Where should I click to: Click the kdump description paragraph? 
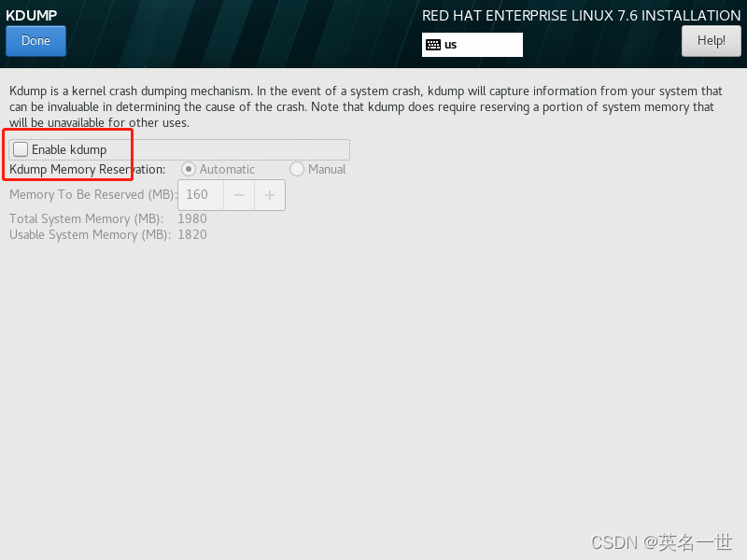(x=366, y=106)
